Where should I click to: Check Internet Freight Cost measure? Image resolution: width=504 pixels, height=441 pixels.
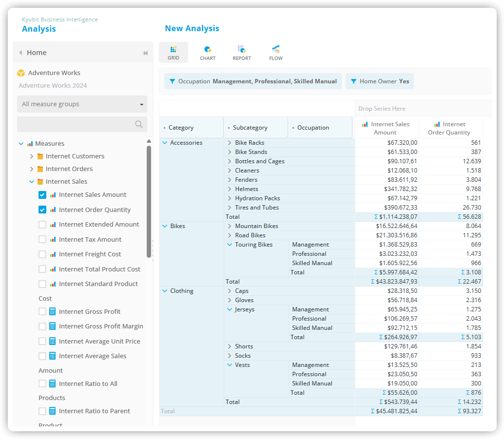click(42, 254)
